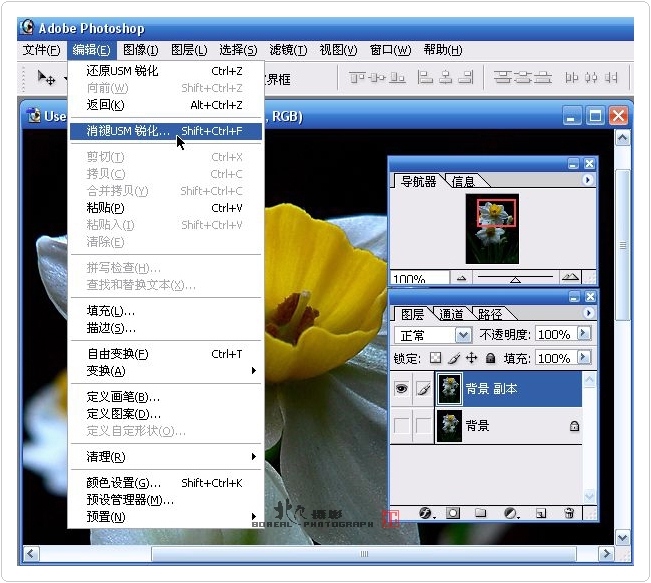Toggle link box on 背景 layer

[423, 426]
